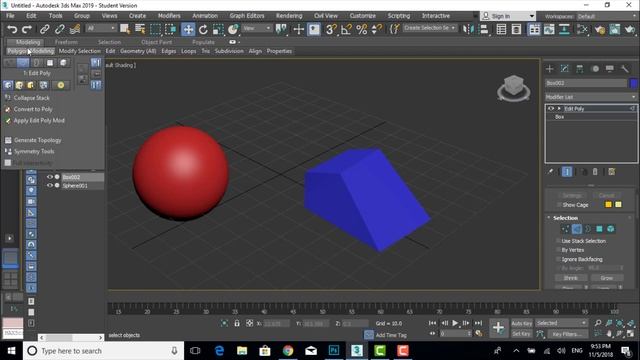
Task: Open the Rendering menu
Action: click(x=289, y=16)
